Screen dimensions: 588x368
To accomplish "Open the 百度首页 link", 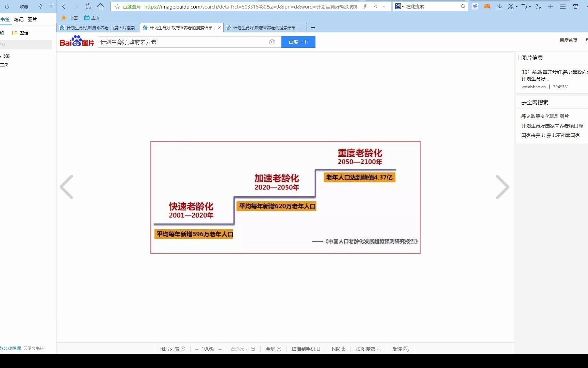I will pos(568,40).
